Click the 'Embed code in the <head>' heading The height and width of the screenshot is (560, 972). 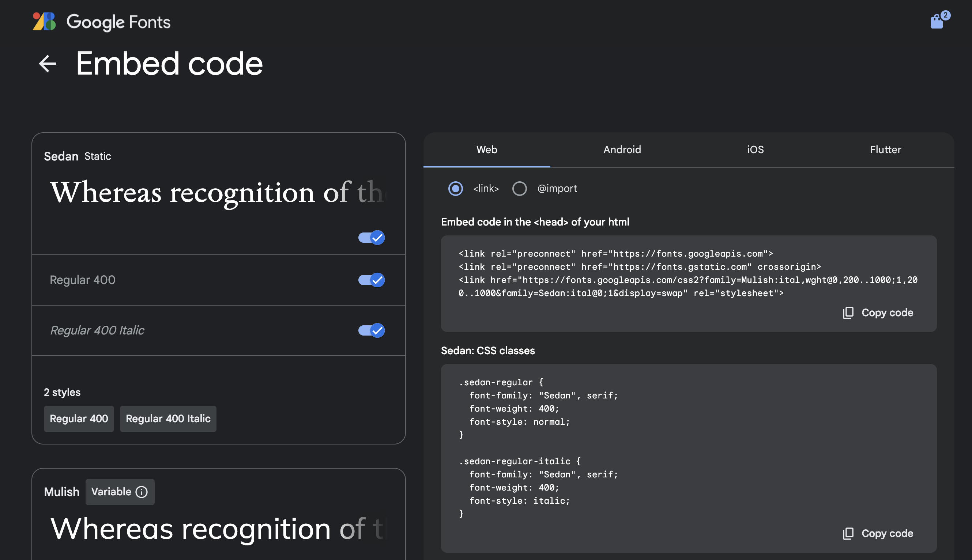pyautogui.click(x=535, y=222)
